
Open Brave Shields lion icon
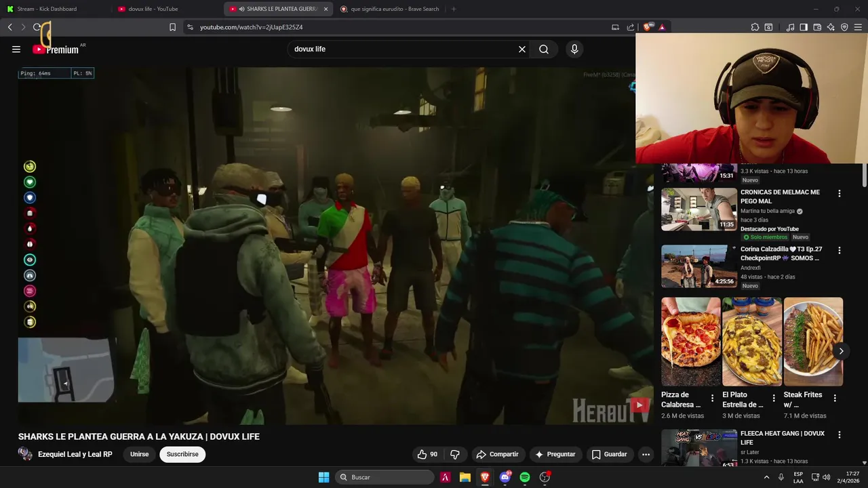[647, 27]
